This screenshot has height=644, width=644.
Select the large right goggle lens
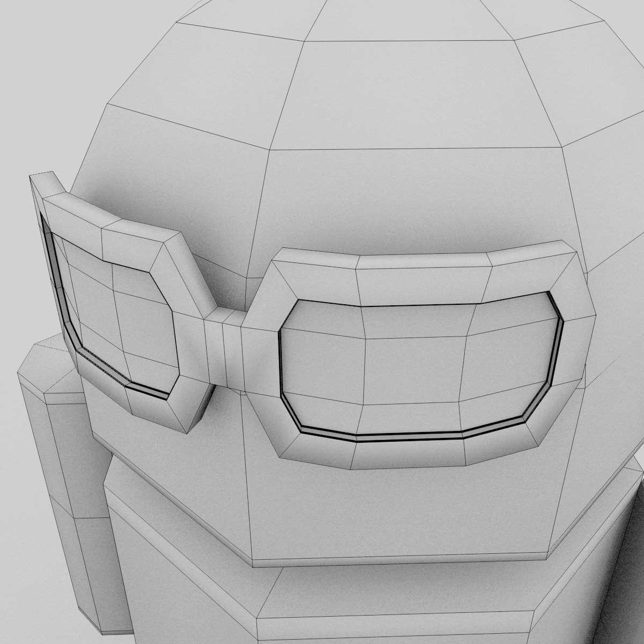click(420, 366)
